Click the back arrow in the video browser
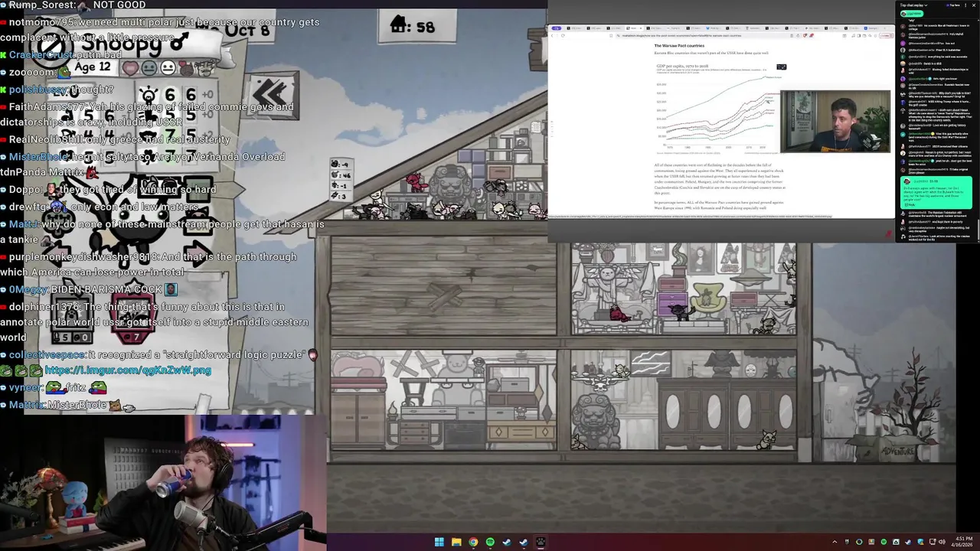Viewport: 980px width, 551px height. (552, 35)
